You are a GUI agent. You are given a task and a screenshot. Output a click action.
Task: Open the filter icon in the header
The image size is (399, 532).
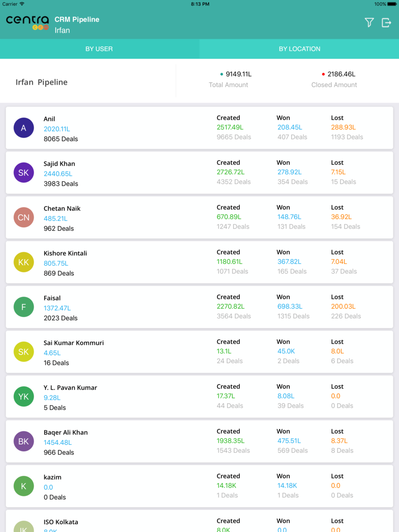click(x=369, y=22)
